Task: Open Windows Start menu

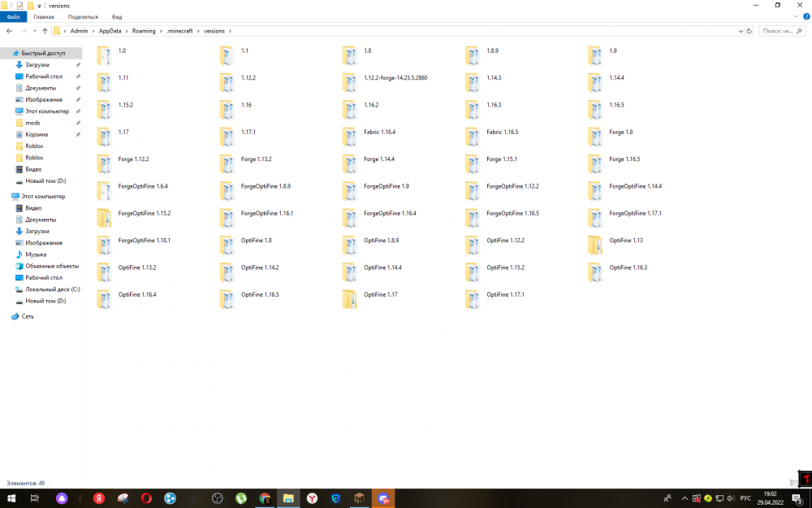Action: 11,499
